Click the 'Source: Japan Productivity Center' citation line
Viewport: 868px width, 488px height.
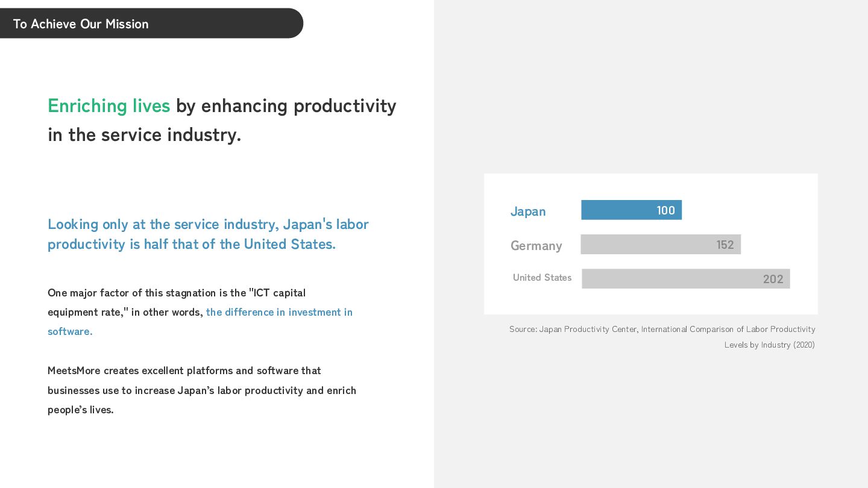point(662,329)
